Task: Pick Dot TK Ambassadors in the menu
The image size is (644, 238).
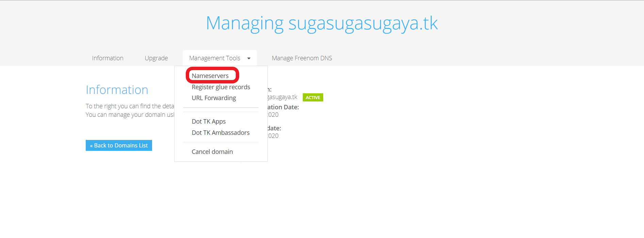Action: click(220, 133)
